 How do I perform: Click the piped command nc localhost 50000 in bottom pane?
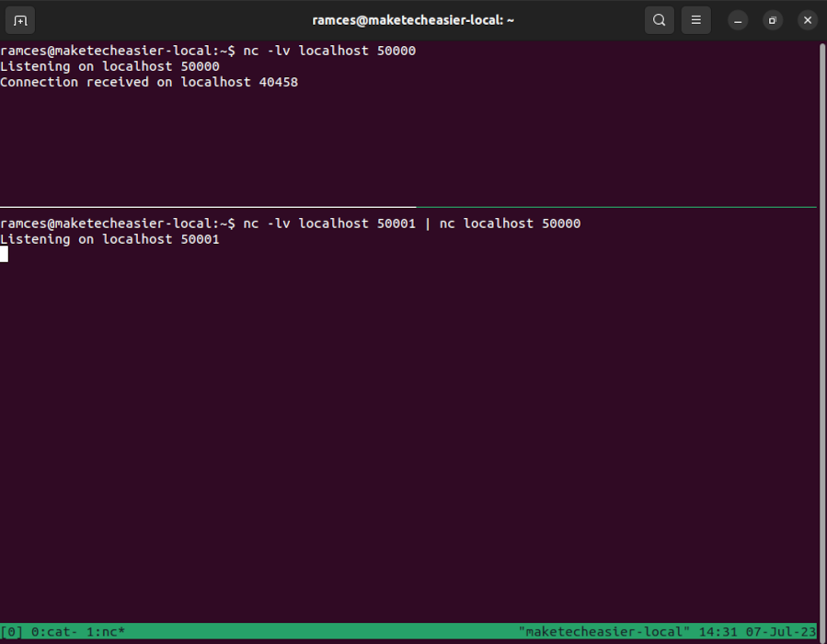(510, 224)
